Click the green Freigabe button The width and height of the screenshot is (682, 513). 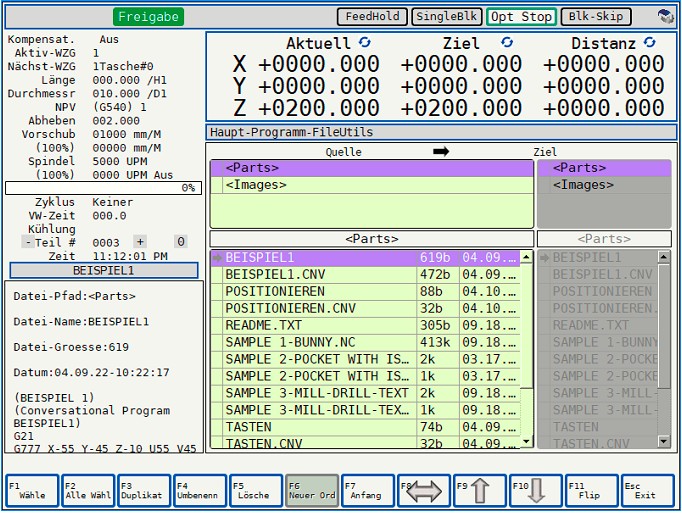(x=148, y=17)
